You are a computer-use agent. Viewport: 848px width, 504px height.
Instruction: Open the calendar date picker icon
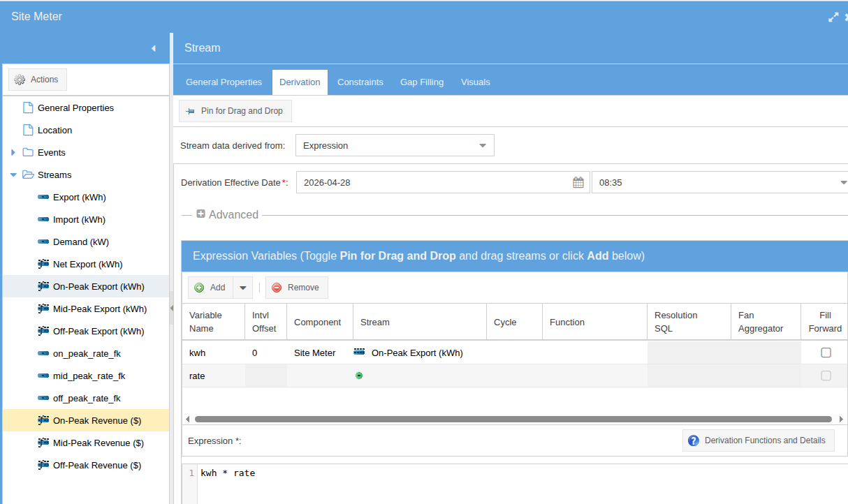[x=578, y=182]
